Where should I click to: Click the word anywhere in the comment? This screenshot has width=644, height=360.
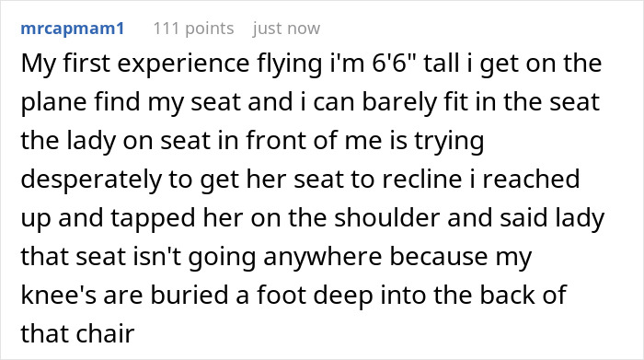click(x=323, y=257)
